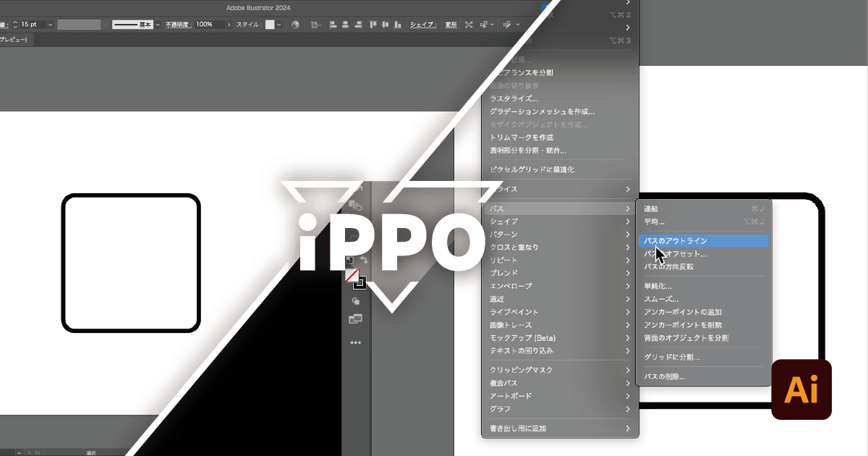Click the 100% opacity field
868x456 pixels.
pyautogui.click(x=209, y=25)
